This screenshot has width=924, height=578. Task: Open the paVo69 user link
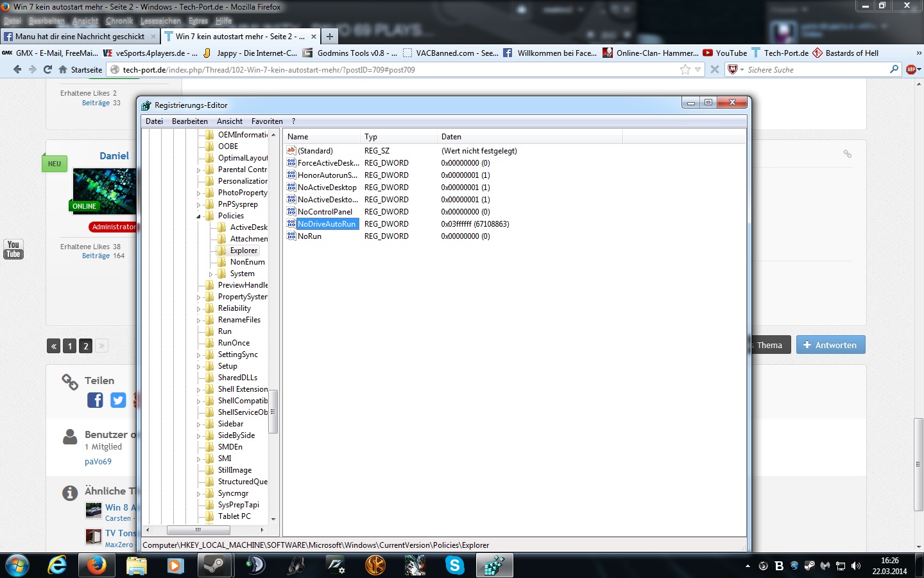pyautogui.click(x=98, y=462)
